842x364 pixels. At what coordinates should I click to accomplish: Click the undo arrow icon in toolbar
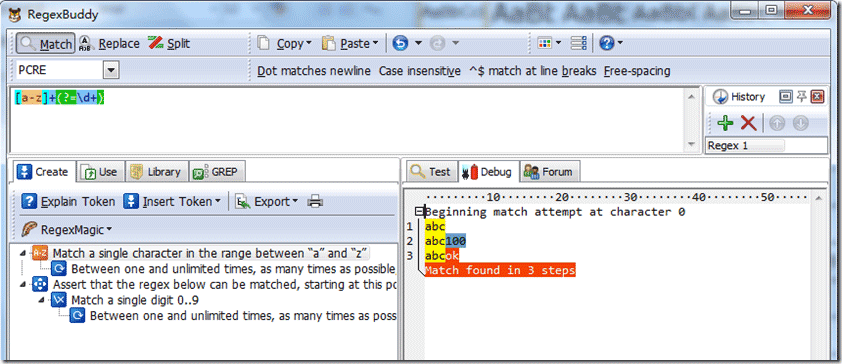(x=400, y=43)
